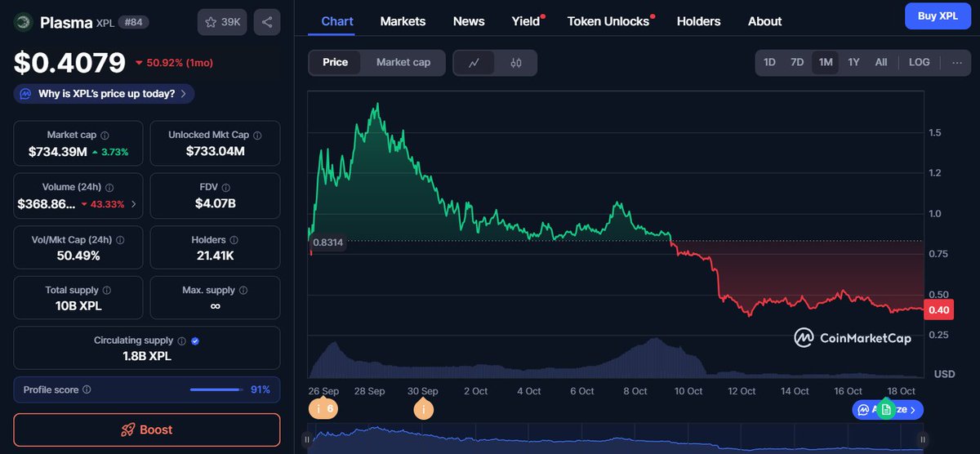Select the 1M time range
The height and width of the screenshot is (454, 980).
pyautogui.click(x=825, y=62)
